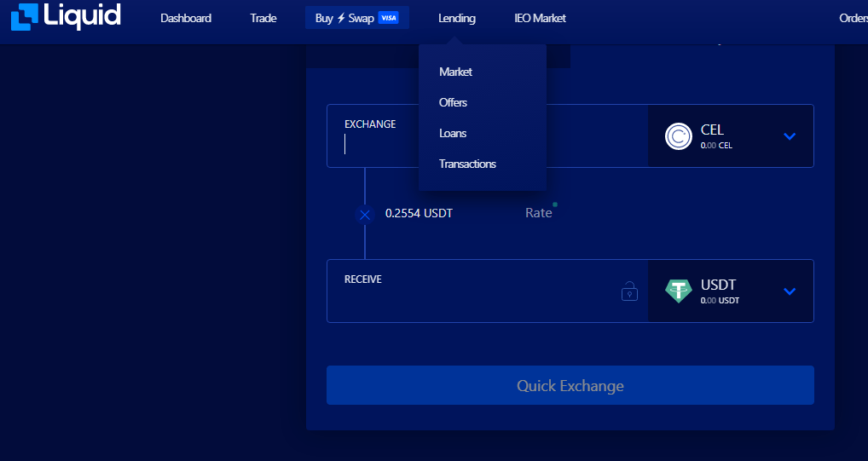Click the Rate label
Screen dimensions: 868x461
point(539,213)
